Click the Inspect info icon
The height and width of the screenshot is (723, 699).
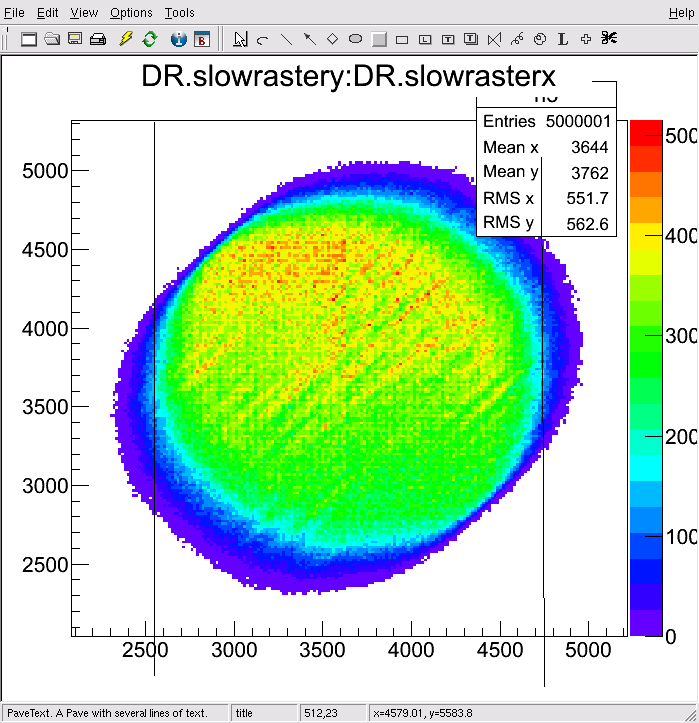click(x=178, y=39)
